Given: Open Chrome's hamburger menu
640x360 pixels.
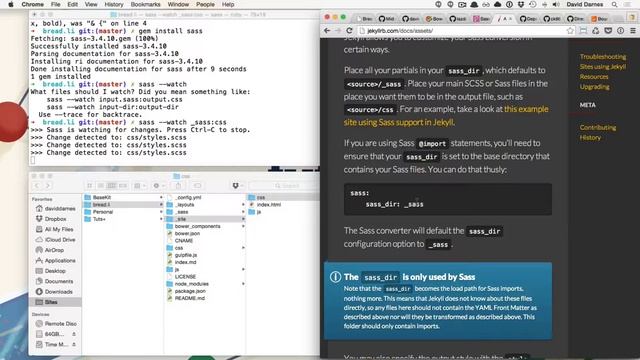Looking at the screenshot, I should (x=633, y=31).
